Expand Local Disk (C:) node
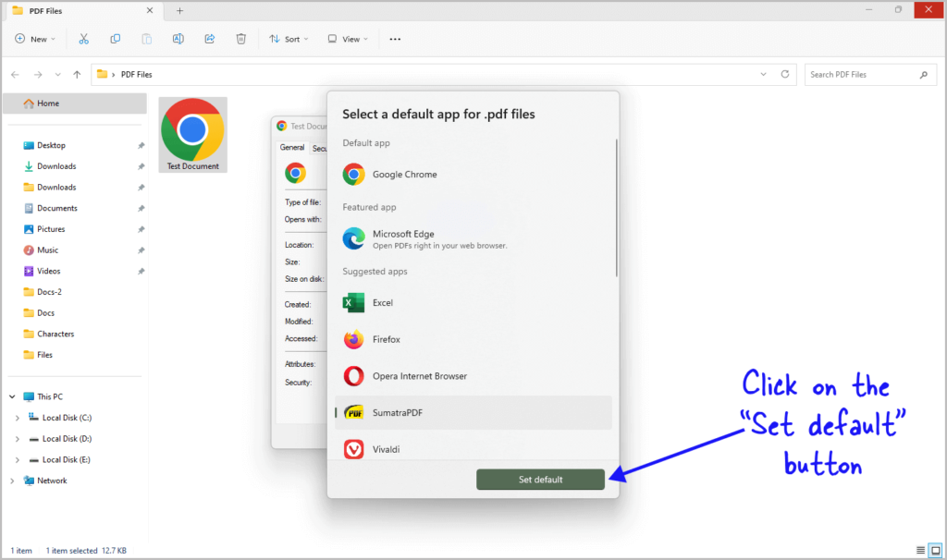This screenshot has height=560, width=947. pos(17,418)
